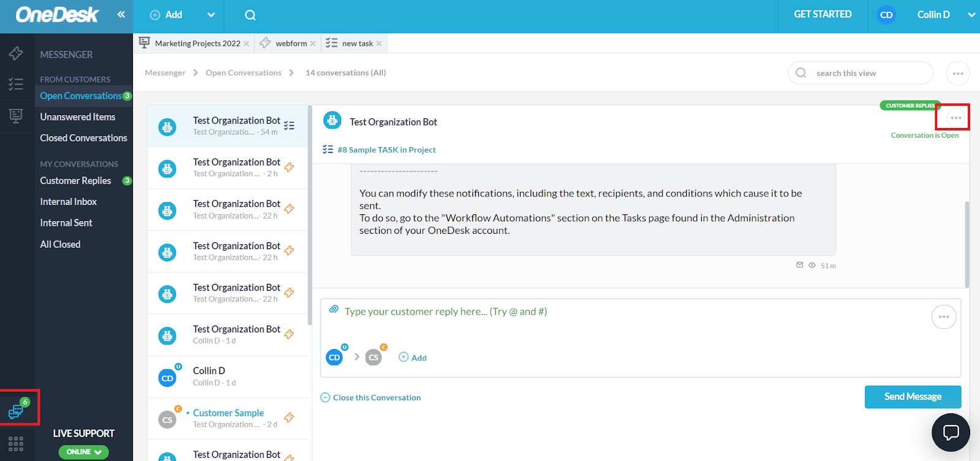Open the live chat widget bubble
The width and height of the screenshot is (980, 461).
point(951,432)
